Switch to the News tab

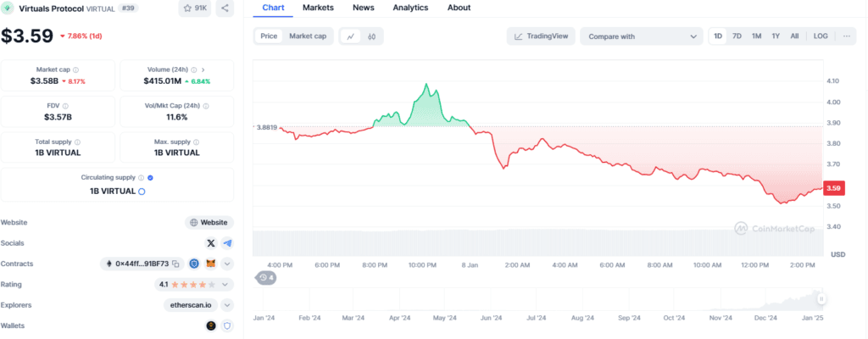pos(363,8)
